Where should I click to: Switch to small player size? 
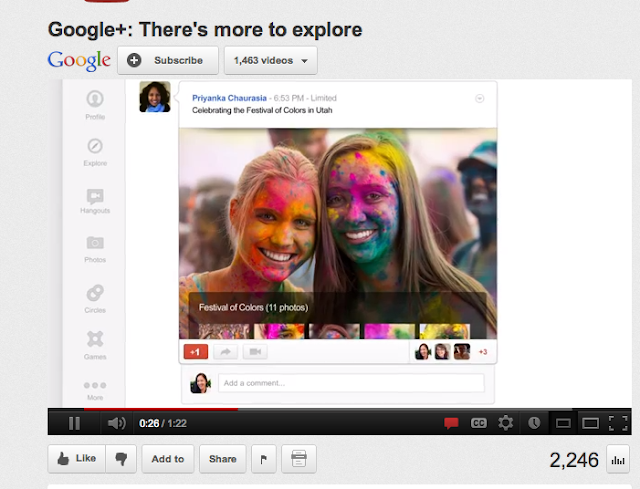pos(563,424)
